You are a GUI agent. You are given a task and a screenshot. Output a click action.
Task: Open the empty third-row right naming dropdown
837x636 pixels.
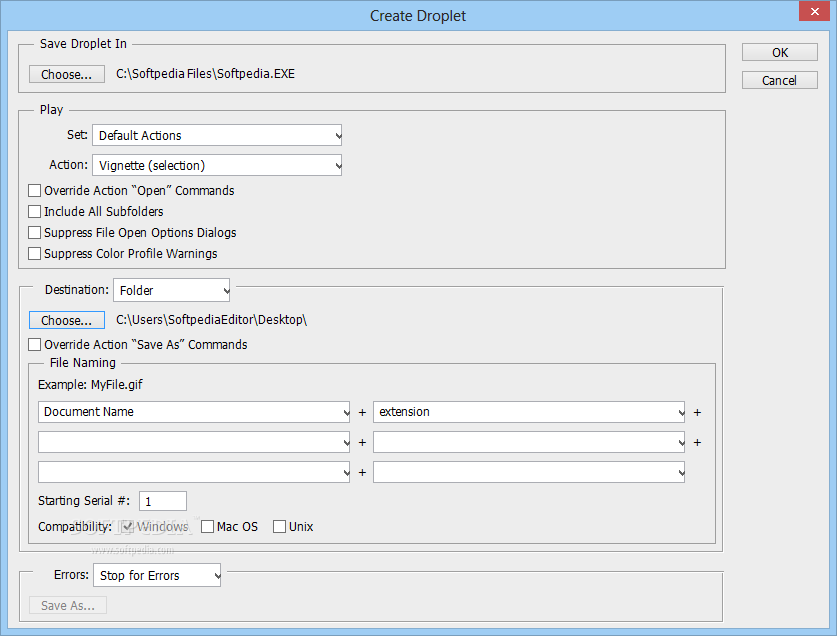pos(529,472)
